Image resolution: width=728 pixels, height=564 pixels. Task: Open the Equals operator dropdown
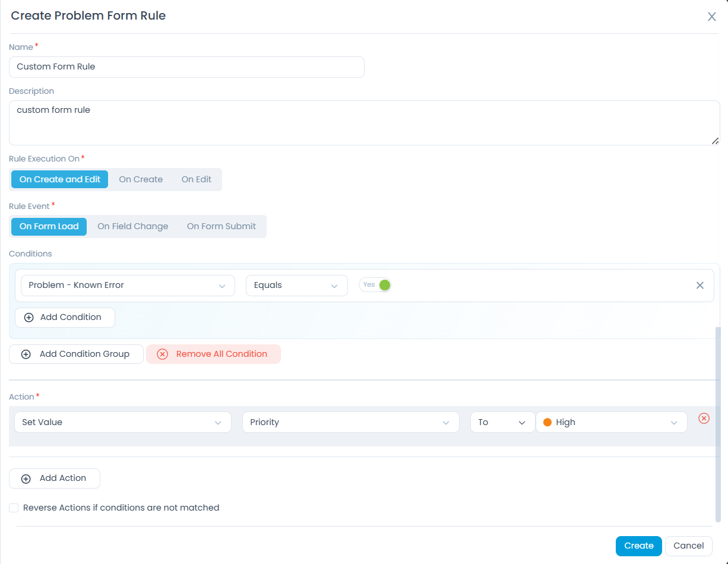pyautogui.click(x=296, y=285)
